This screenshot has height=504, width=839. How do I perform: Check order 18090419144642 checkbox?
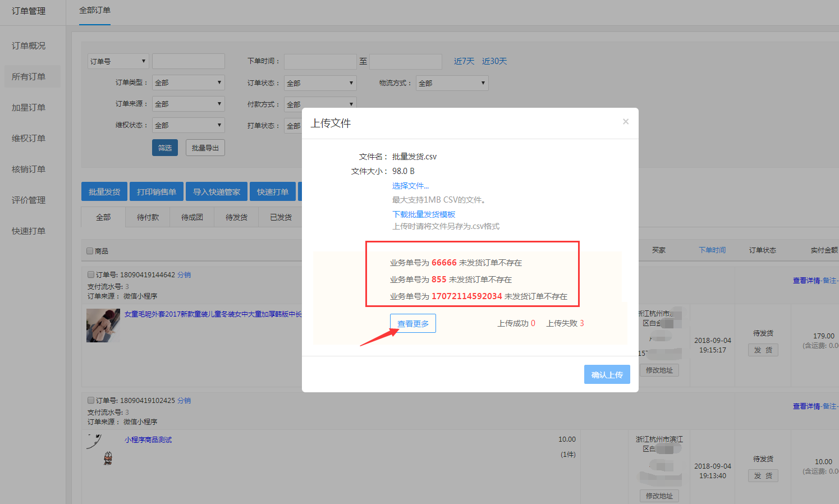pyautogui.click(x=91, y=275)
